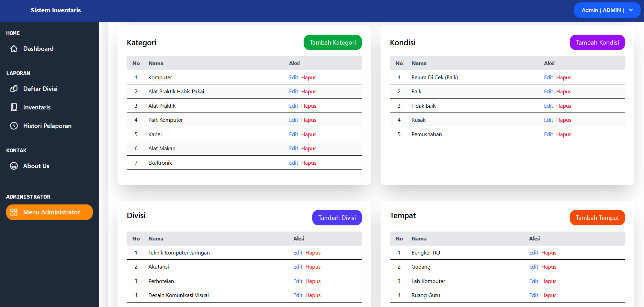Click the Tidak Baik condition name

tap(423, 106)
